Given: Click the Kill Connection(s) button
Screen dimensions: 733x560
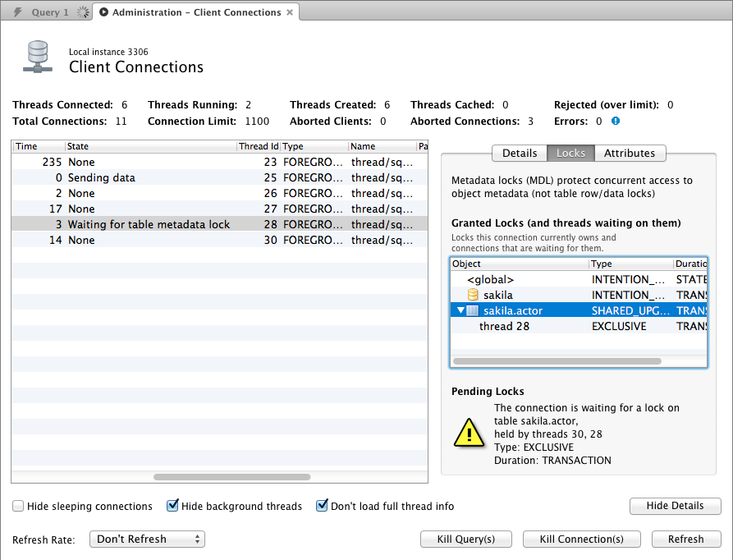Looking at the screenshot, I should pos(581,539).
